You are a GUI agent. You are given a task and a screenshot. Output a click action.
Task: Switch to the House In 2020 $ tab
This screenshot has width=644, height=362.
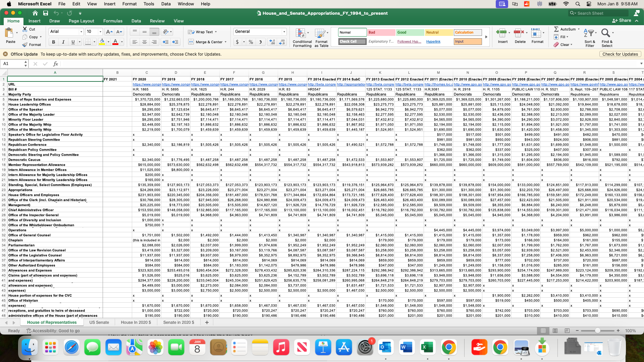136,322
